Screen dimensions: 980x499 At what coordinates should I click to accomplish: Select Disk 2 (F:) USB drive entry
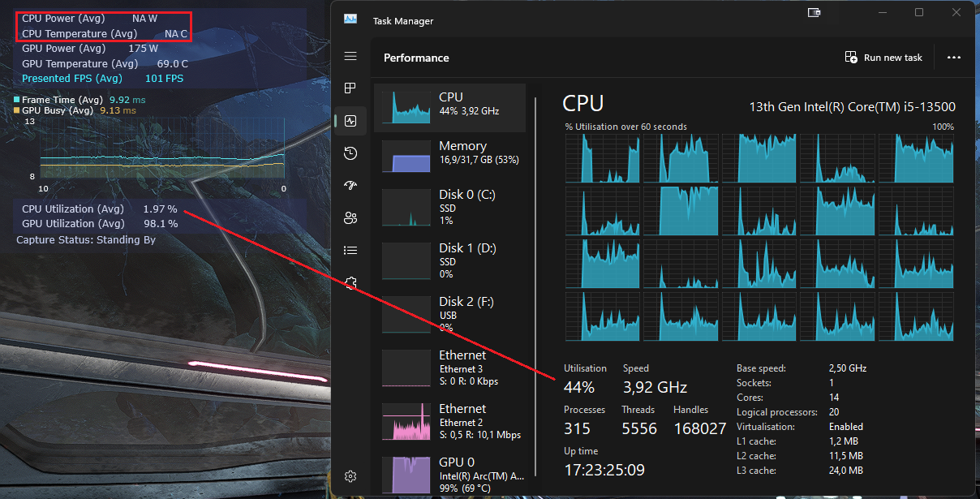(x=450, y=313)
